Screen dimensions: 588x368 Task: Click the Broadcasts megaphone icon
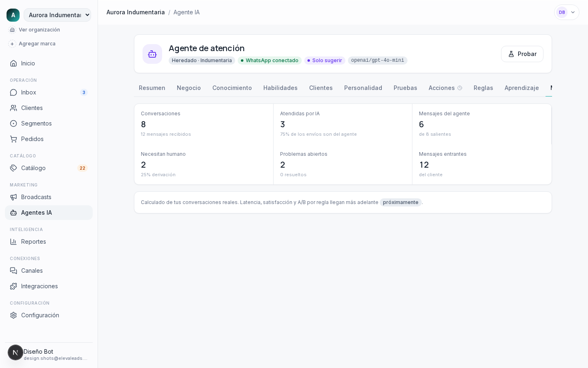[13, 197]
